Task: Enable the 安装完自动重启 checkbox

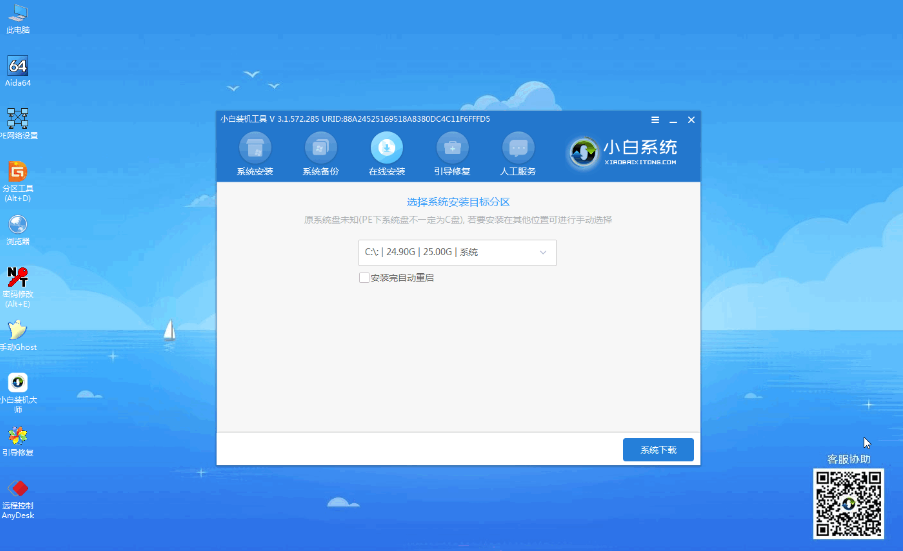Action: click(364, 278)
